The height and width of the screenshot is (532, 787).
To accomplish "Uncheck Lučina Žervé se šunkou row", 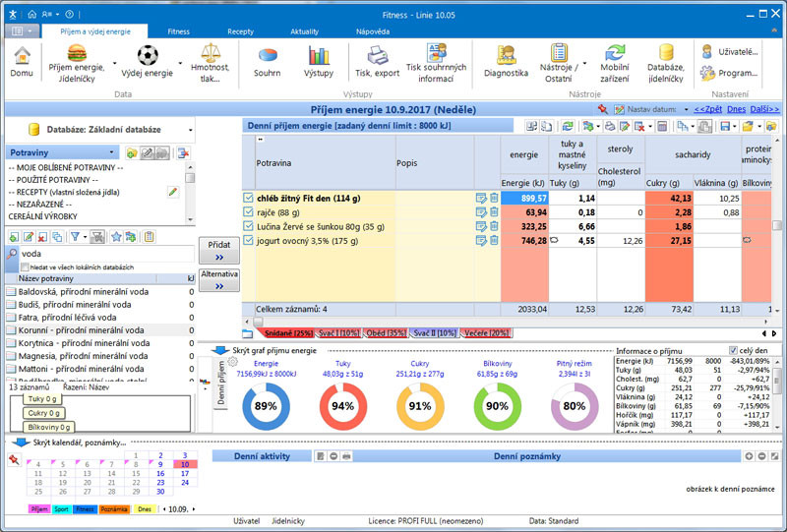I will (x=249, y=226).
